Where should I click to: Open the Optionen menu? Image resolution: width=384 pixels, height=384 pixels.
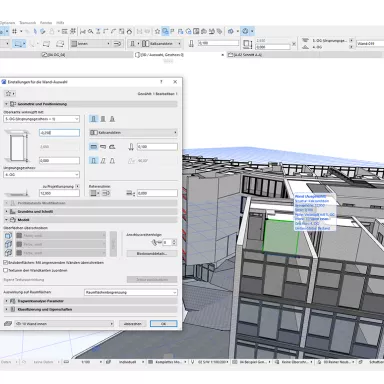(x=7, y=23)
